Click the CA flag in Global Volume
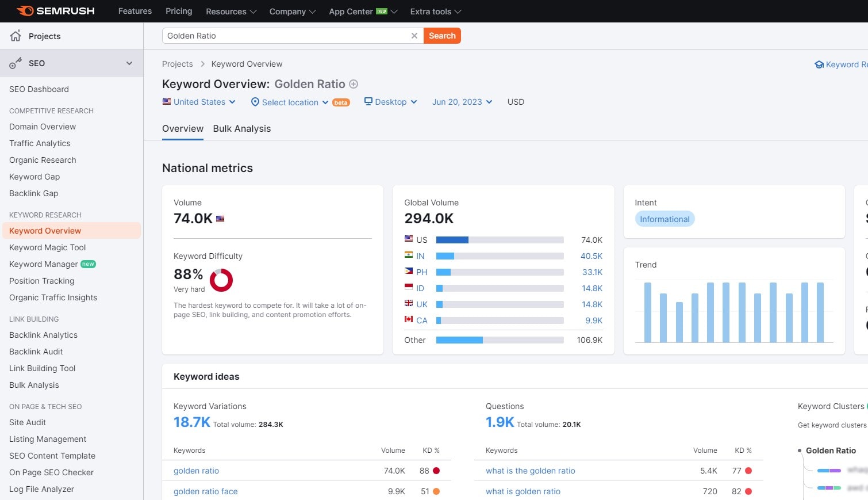Viewport: 868px width, 500px height. [409, 319]
